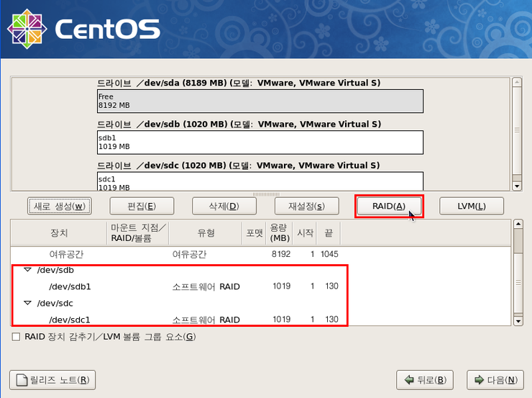Viewport: 532px width, 398px height.
Task: Select the /dev/sdc1 software RAID row
Action: tap(180, 320)
